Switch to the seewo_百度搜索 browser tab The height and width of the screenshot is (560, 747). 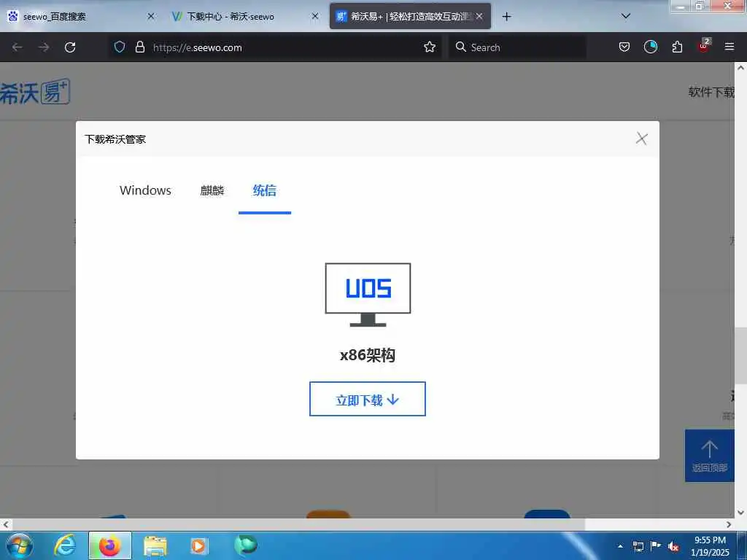pos(81,17)
